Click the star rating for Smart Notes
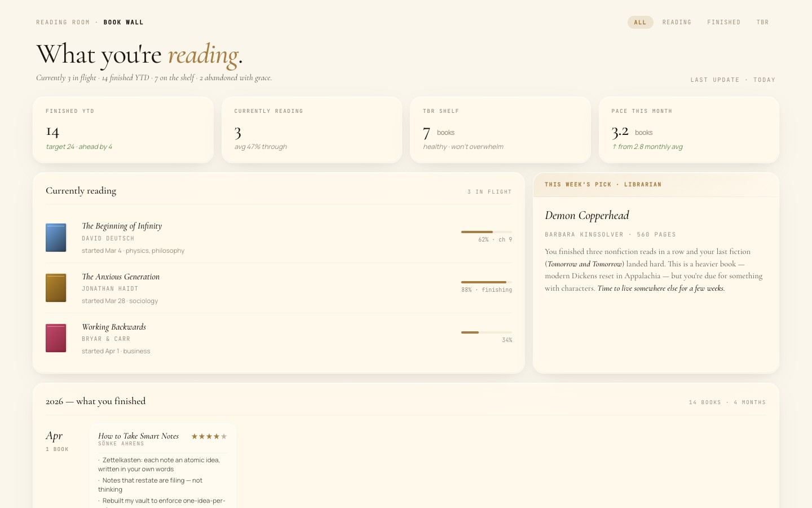The width and height of the screenshot is (812, 508). (209, 436)
